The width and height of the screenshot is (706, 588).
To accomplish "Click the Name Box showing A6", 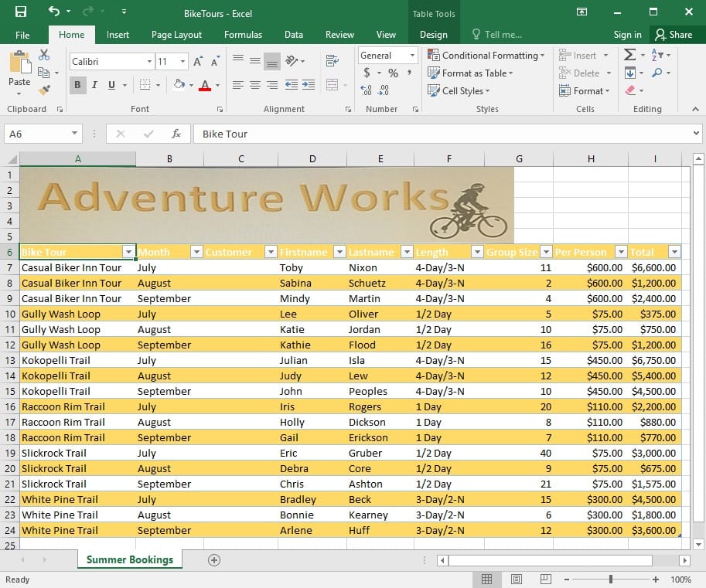I will click(x=37, y=134).
